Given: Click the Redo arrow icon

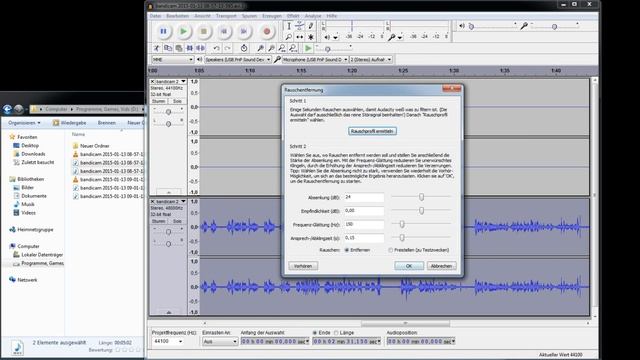Looking at the screenshot, I should pos(227,48).
